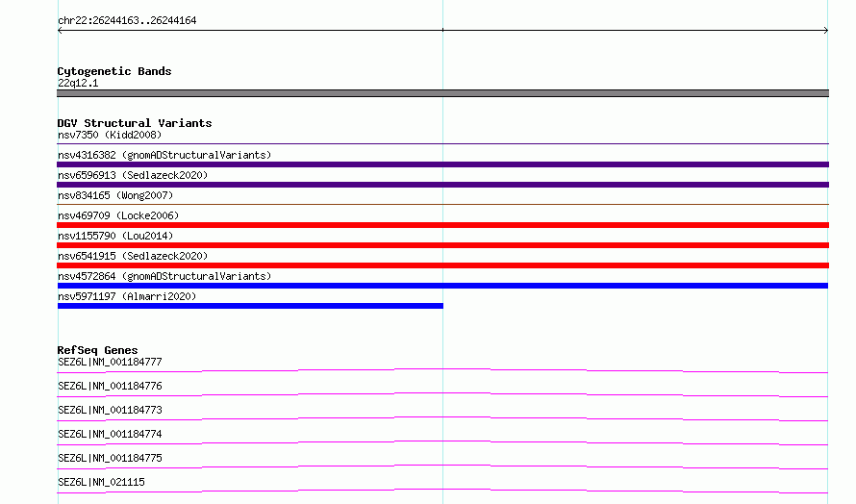Click the right arrowhead of the coordinate ruler

click(x=826, y=31)
